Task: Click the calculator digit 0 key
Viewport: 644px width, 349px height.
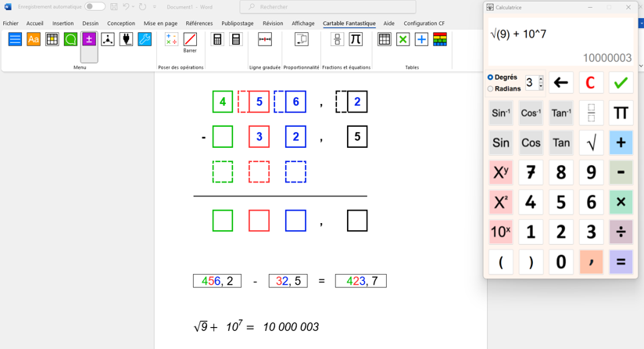Action: (560, 262)
